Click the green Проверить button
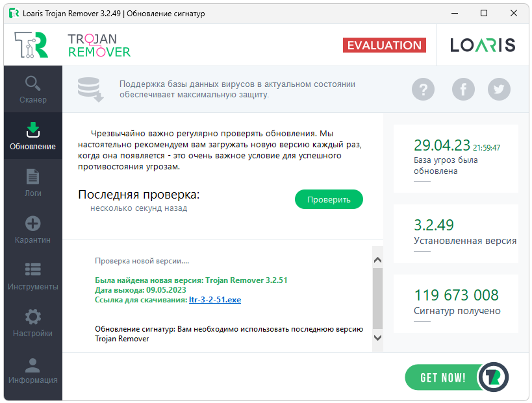532x403 pixels. [329, 199]
